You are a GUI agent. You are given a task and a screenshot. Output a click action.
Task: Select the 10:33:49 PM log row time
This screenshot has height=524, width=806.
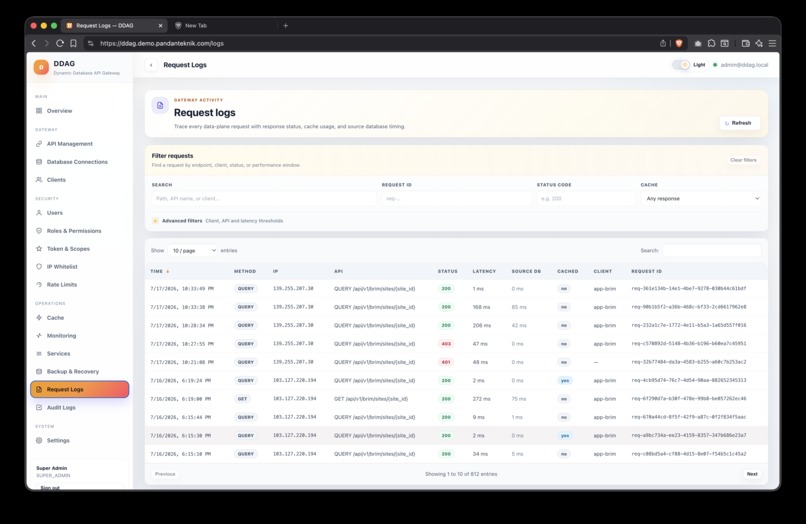(182, 288)
